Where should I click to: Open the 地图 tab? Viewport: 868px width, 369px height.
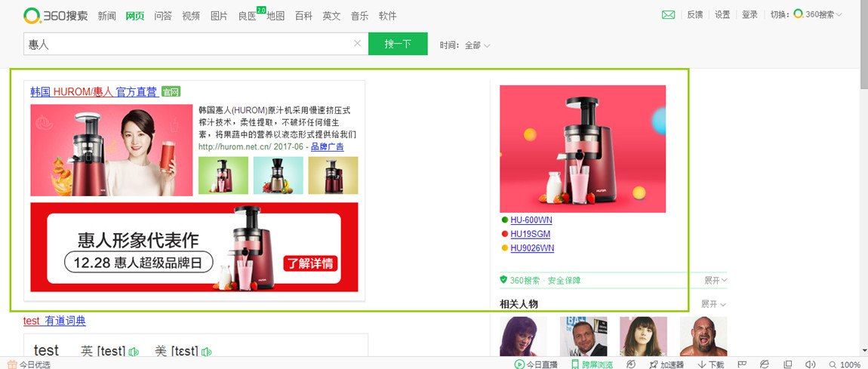pos(275,16)
